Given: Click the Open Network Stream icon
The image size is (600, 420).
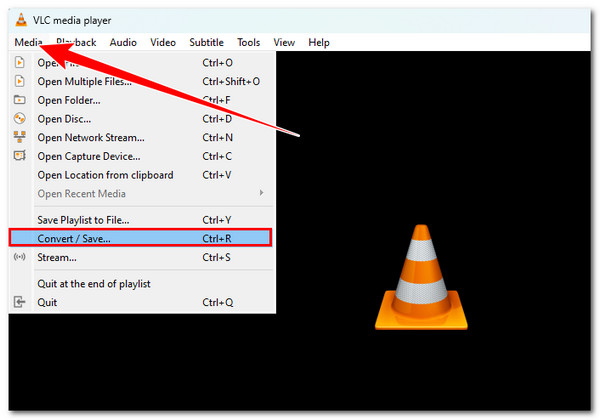Looking at the screenshot, I should click(20, 137).
